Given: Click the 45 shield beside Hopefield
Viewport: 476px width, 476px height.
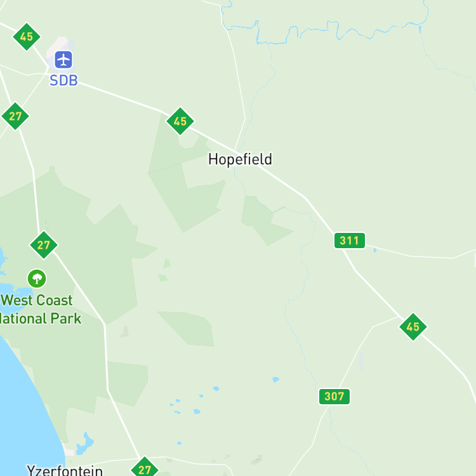Looking at the screenshot, I should pos(180,121).
